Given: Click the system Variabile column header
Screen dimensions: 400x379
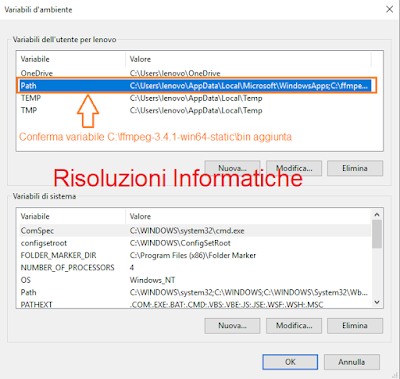Looking at the screenshot, I should click(x=71, y=217).
